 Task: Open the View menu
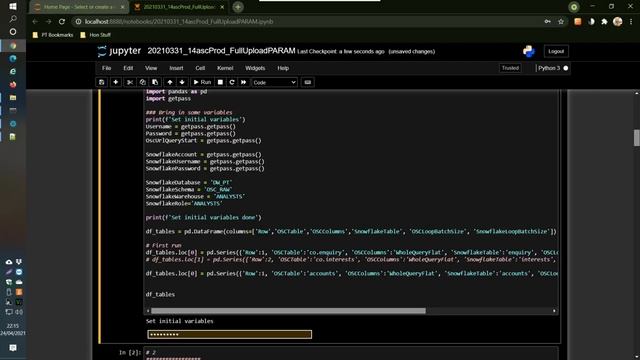[x=151, y=68]
